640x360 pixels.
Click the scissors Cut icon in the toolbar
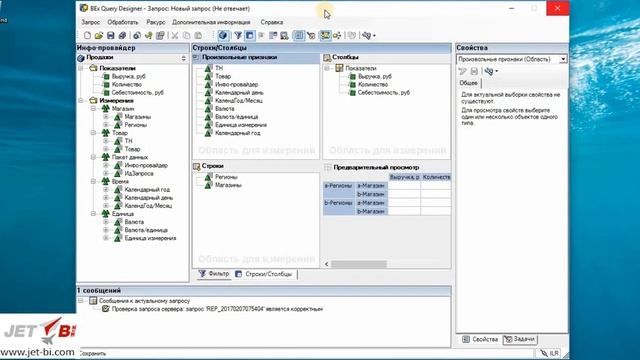coord(175,36)
